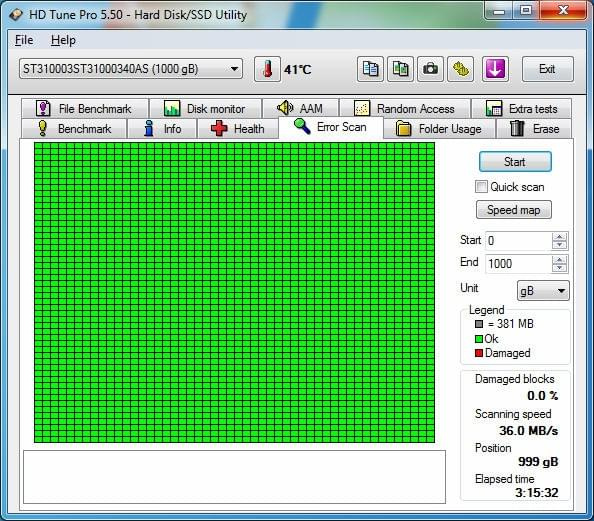
Task: Switch to the Folder Usage tab
Action: point(439,129)
